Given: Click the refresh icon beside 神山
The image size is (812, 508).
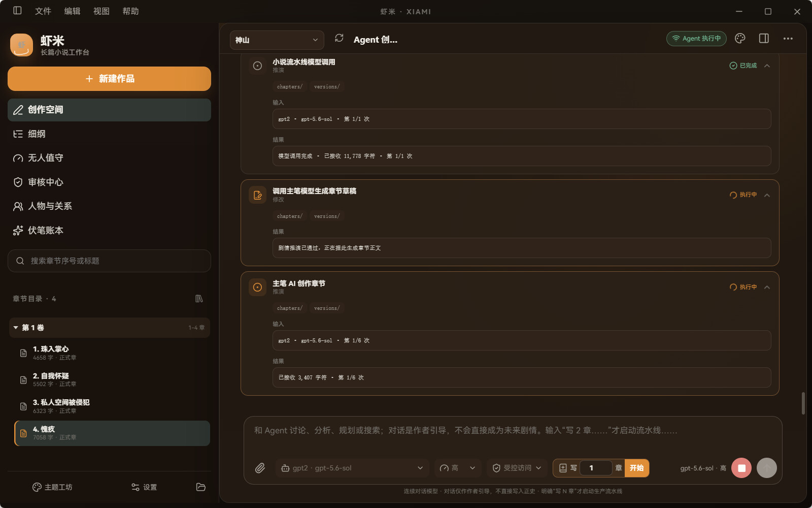Looking at the screenshot, I should click(339, 38).
